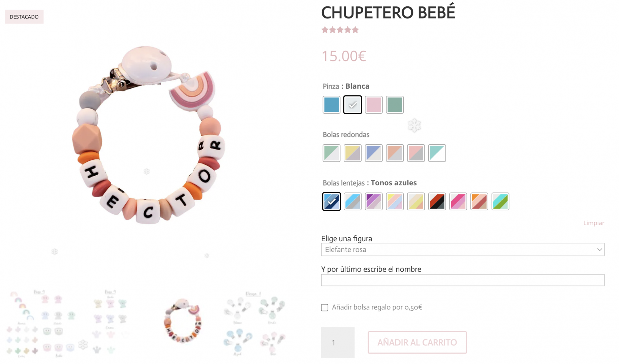
Task: Click the Limpiar link
Action: (594, 223)
